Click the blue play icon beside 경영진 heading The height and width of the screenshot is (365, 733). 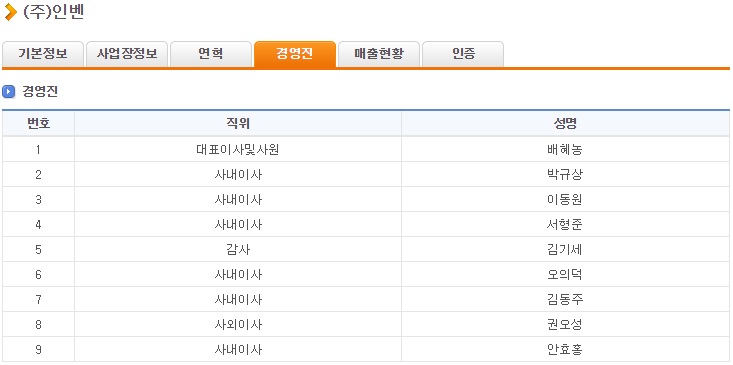tap(8, 92)
